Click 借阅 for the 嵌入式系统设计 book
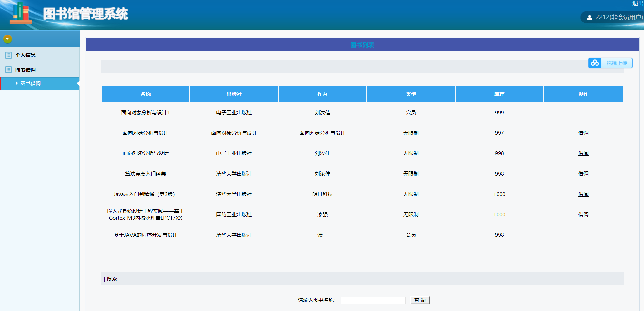644x311 pixels. coord(583,215)
